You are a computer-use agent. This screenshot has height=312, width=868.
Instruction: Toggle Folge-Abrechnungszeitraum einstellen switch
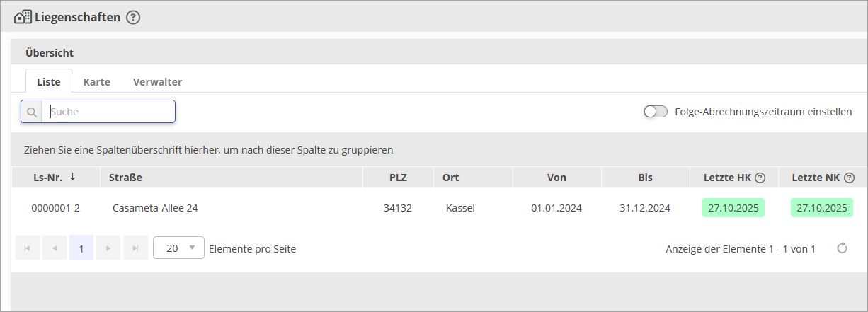click(656, 112)
